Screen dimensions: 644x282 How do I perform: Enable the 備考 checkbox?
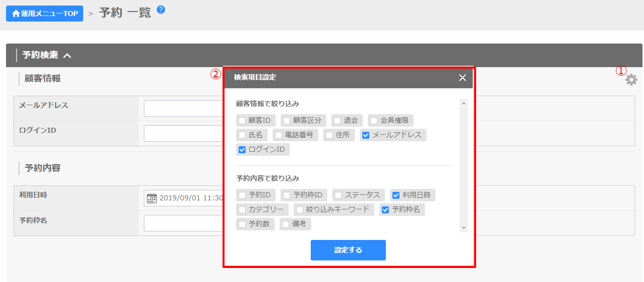click(x=286, y=224)
